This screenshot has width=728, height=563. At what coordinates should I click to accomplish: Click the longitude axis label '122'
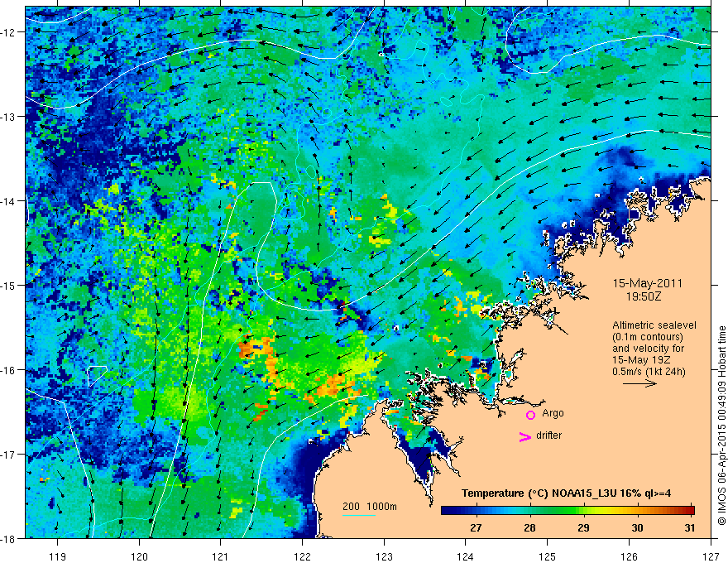[x=302, y=556]
